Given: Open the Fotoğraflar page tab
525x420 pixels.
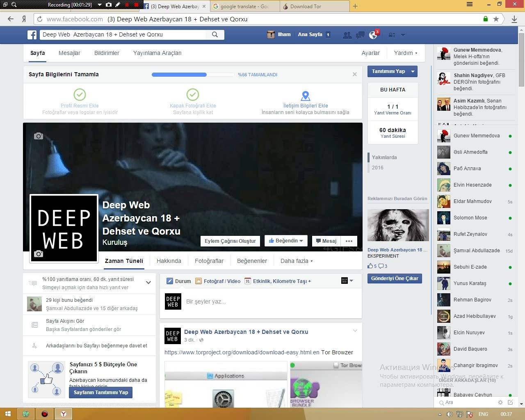Looking at the screenshot, I should pyautogui.click(x=209, y=261).
